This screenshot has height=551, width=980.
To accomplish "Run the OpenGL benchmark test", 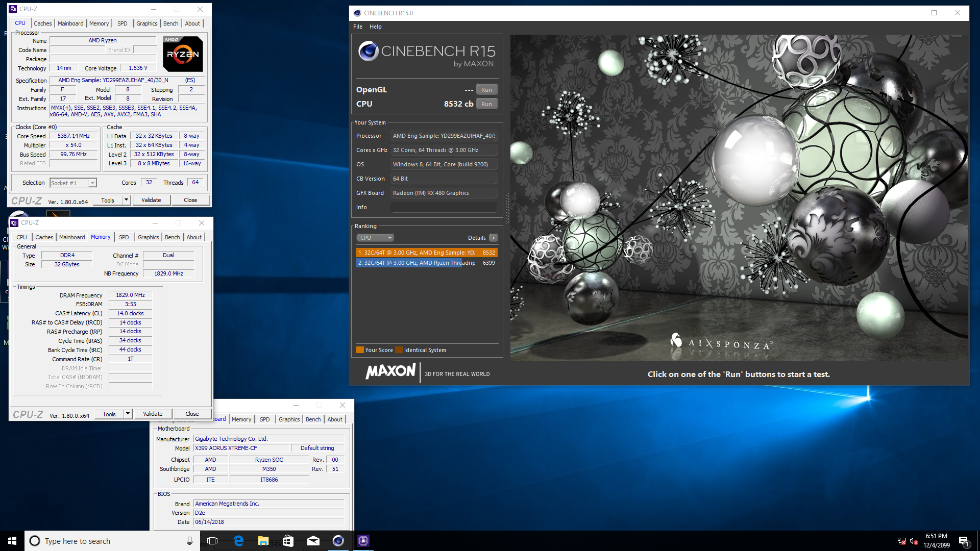I will click(x=486, y=90).
